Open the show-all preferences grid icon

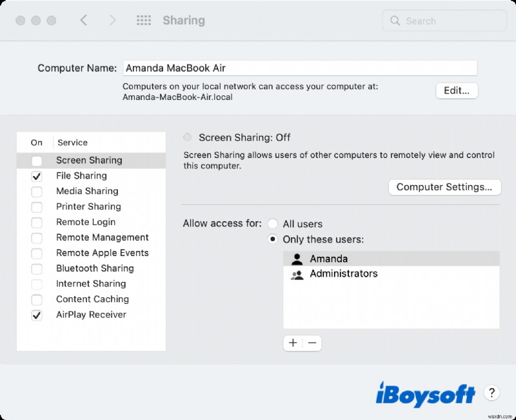[x=143, y=20]
